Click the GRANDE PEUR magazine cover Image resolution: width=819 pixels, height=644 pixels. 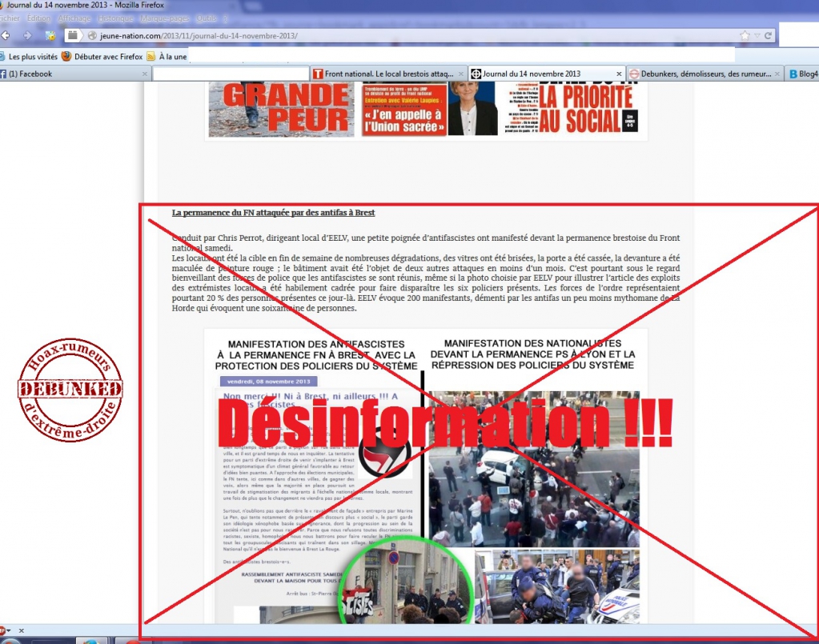[x=281, y=109]
